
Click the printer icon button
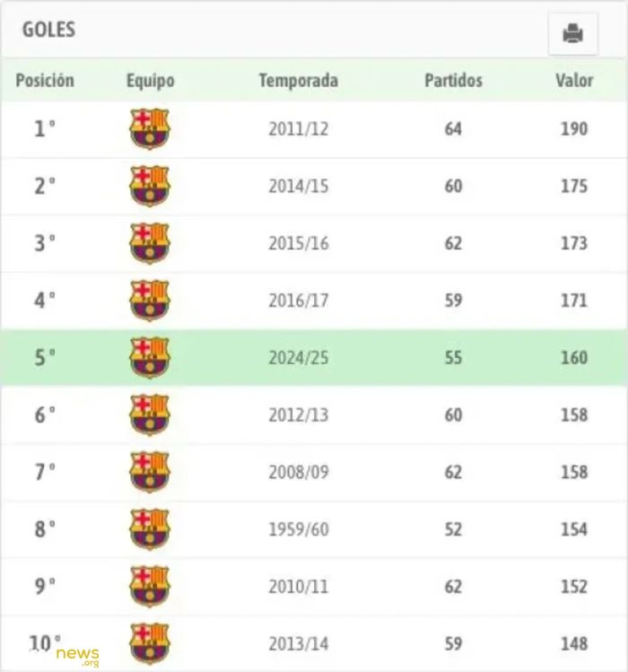point(572,34)
